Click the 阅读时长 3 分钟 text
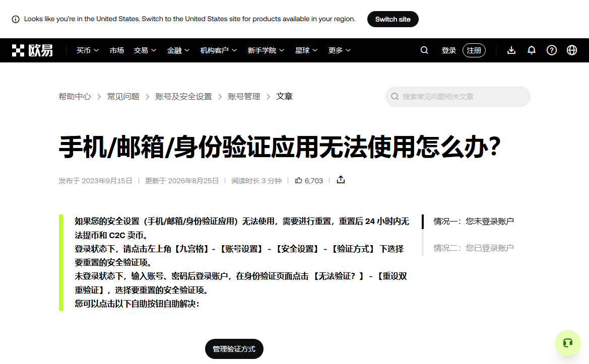This screenshot has width=589, height=364. point(256,181)
